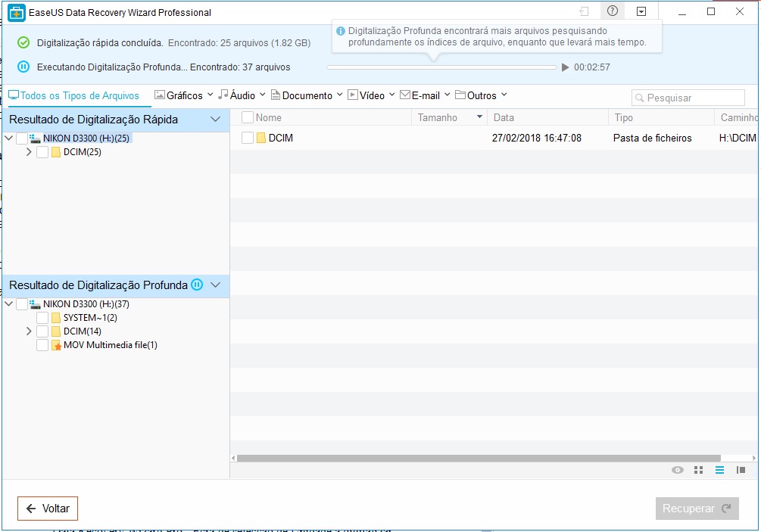761x532 pixels.
Task: Click the 00:02:57 elapsed time text
Action: (591, 67)
